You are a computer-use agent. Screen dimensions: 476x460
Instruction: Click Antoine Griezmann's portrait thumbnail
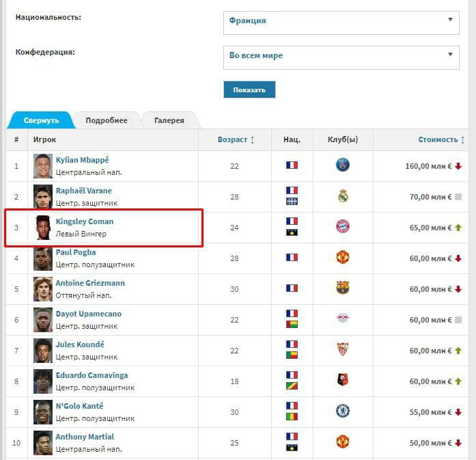(x=43, y=289)
